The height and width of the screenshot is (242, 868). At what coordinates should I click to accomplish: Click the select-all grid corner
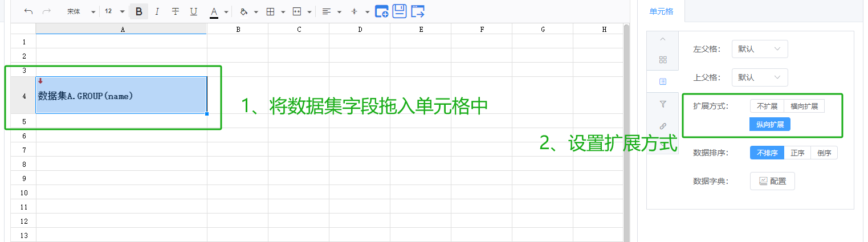pos(23,29)
